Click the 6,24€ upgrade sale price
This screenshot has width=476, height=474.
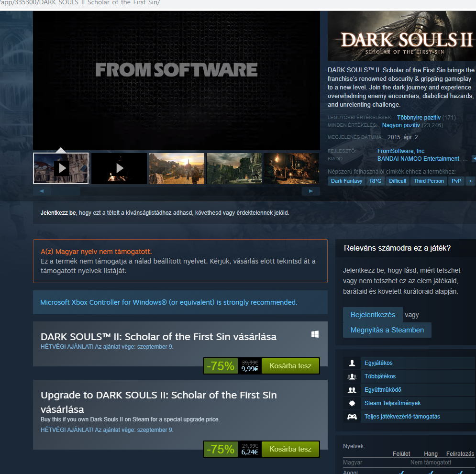(x=250, y=452)
